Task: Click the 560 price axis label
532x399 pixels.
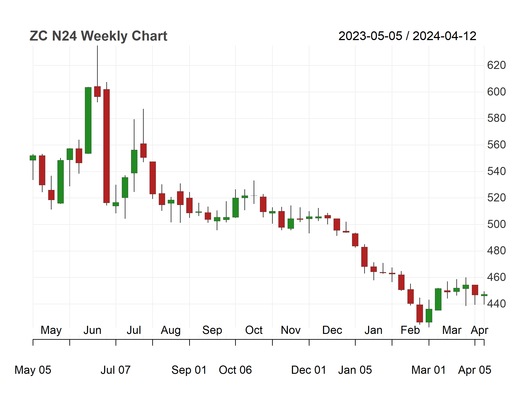Action: tap(496, 145)
